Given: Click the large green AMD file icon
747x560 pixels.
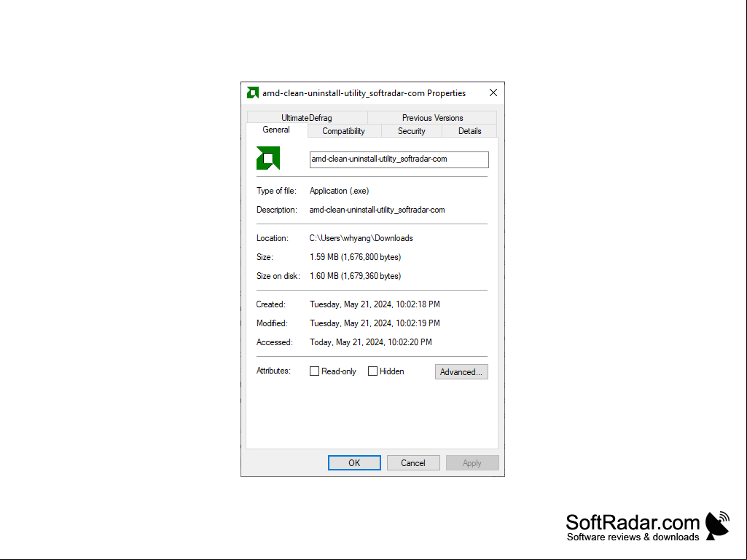Looking at the screenshot, I should point(268,158).
